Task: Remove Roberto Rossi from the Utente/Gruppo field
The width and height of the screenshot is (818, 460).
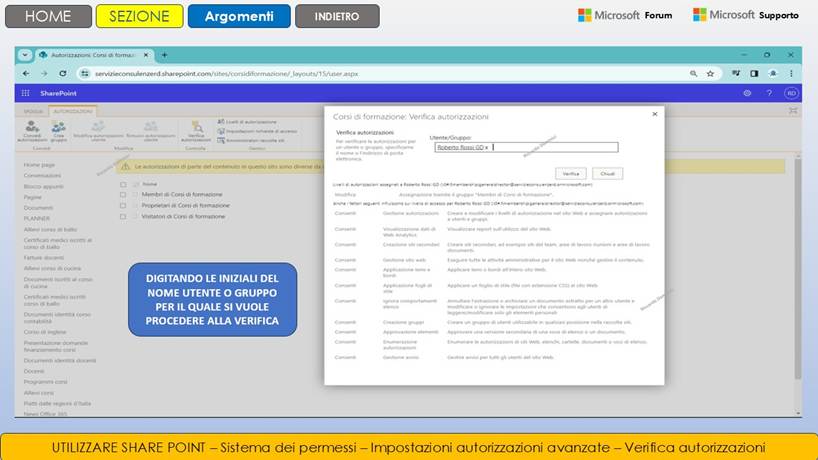Action: pos(487,148)
